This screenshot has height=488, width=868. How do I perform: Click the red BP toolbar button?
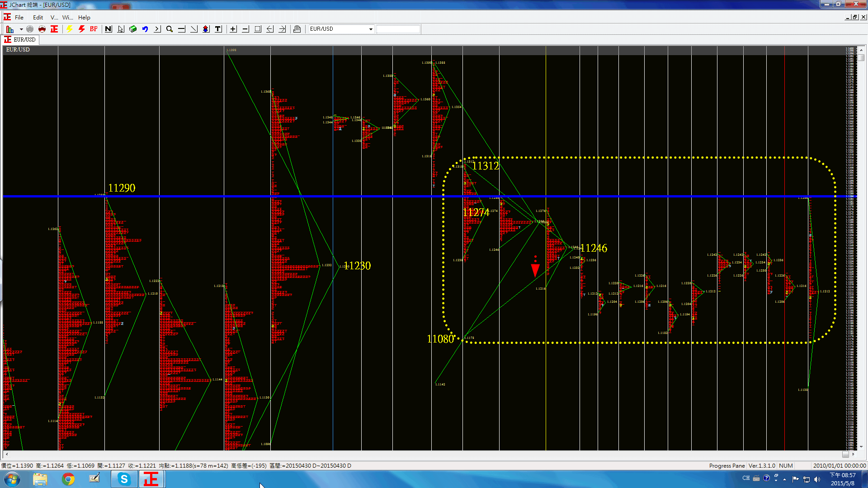(x=94, y=29)
